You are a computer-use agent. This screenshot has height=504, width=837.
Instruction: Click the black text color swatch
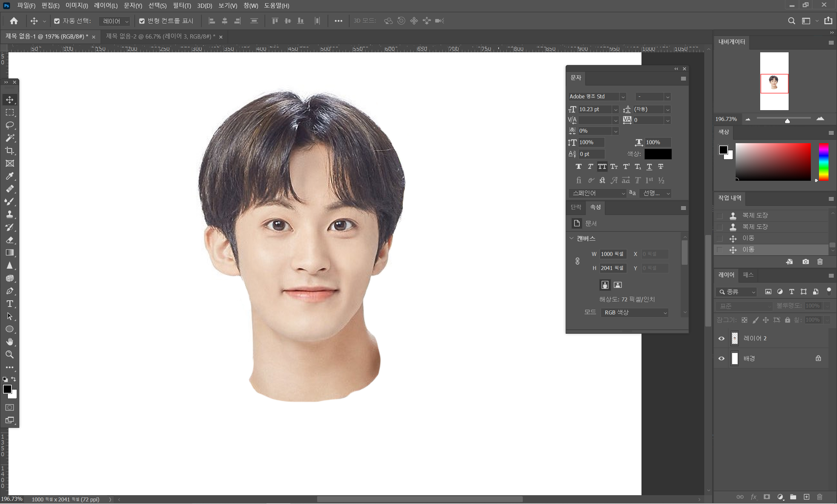(x=658, y=154)
